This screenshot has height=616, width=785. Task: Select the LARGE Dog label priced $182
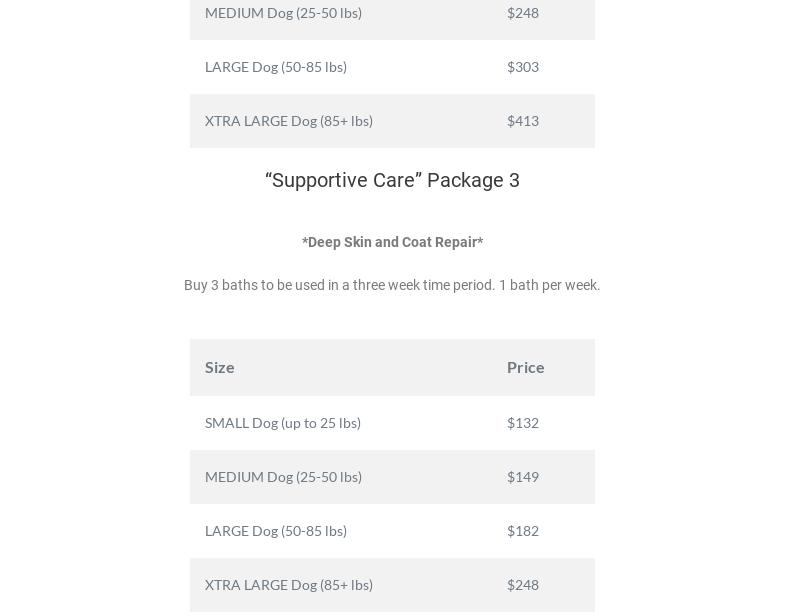[x=276, y=531]
